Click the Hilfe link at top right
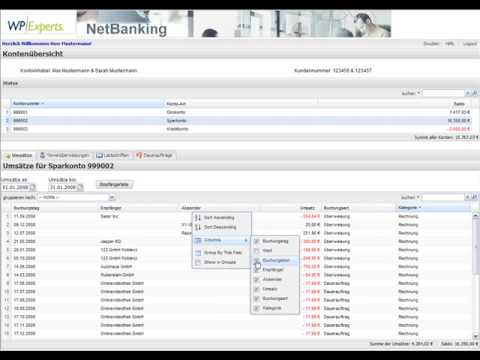480x360 pixels. 449,44
